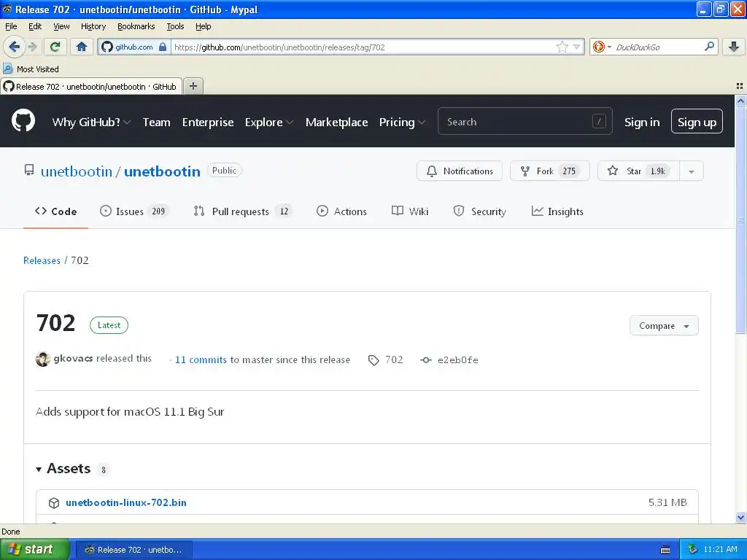747x560 pixels.
Task: Go back with the browser back arrow
Action: (x=14, y=47)
